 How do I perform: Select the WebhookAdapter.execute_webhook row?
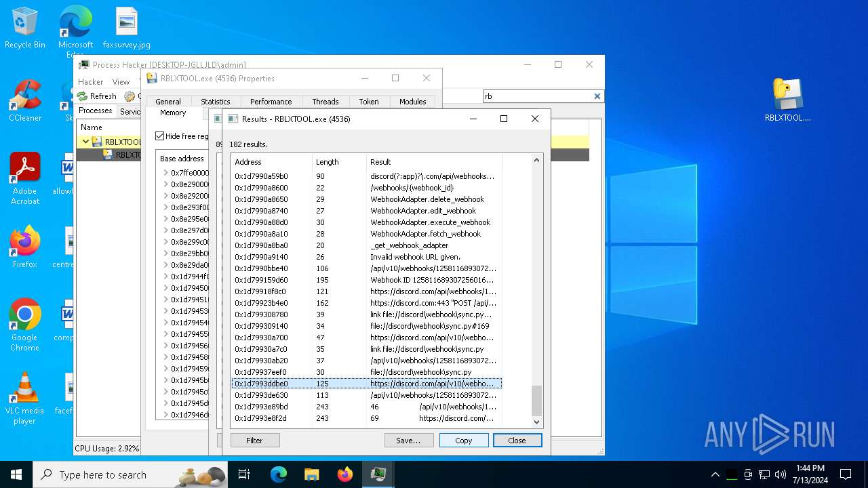click(x=366, y=222)
